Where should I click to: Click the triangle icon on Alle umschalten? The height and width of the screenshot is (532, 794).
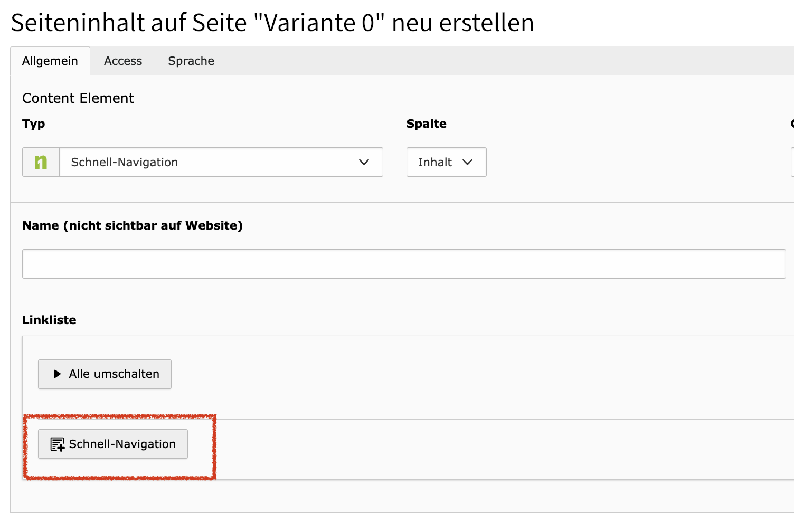point(58,374)
